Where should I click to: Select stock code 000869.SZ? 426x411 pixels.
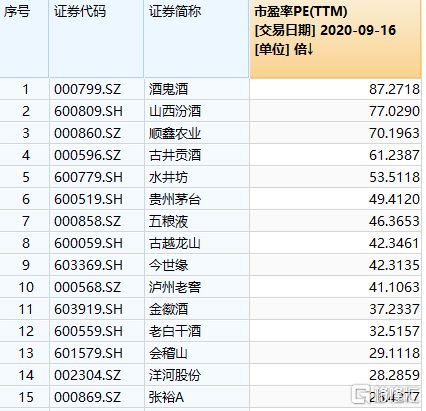click(x=87, y=397)
